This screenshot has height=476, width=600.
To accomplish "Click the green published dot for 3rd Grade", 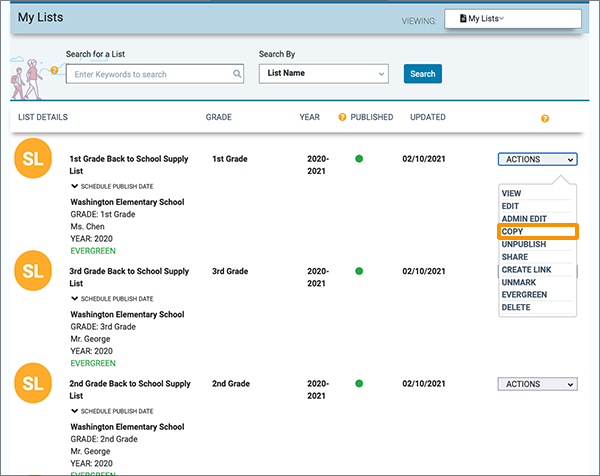I will [x=359, y=271].
